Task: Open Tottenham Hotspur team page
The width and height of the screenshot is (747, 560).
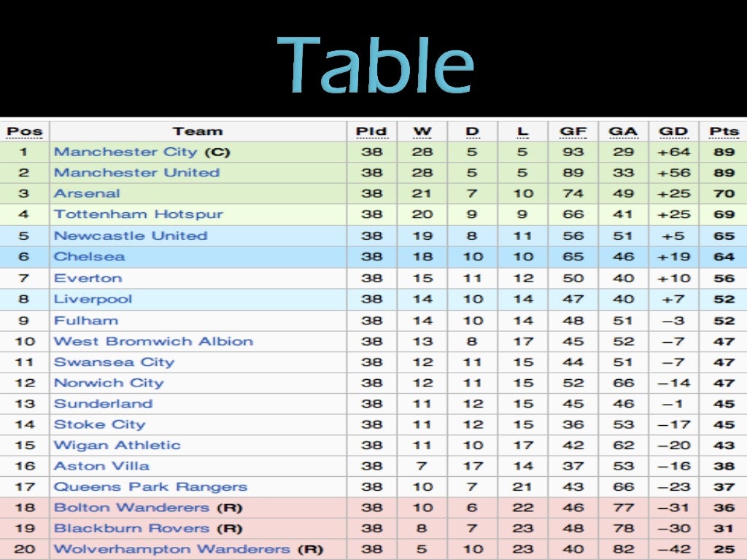Action: (138, 214)
